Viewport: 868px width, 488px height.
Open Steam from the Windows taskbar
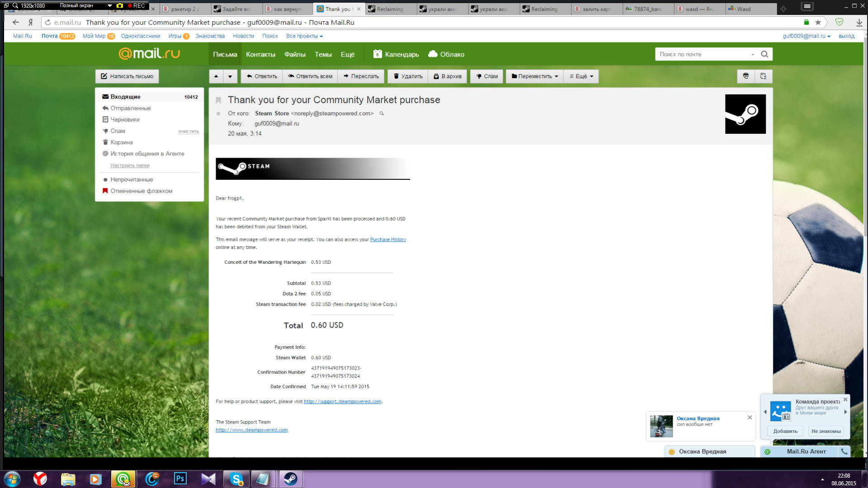290,479
